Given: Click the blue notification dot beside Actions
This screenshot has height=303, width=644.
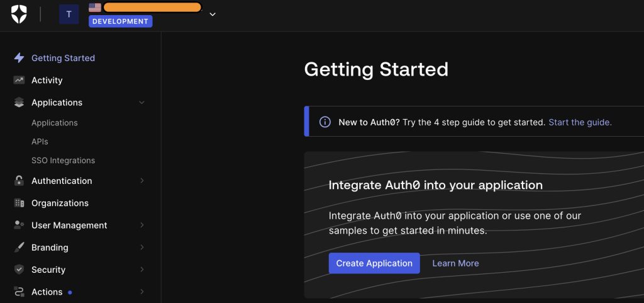Looking at the screenshot, I should pyautogui.click(x=70, y=292).
